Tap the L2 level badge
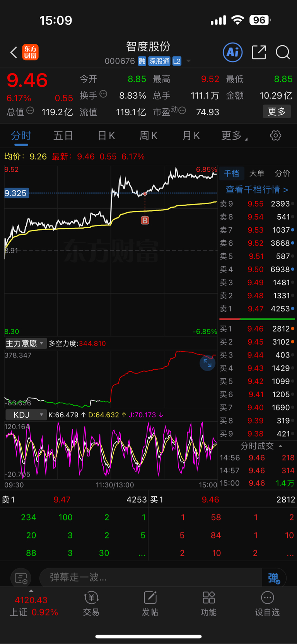Screen dimensions: 297x644 (x=177, y=61)
